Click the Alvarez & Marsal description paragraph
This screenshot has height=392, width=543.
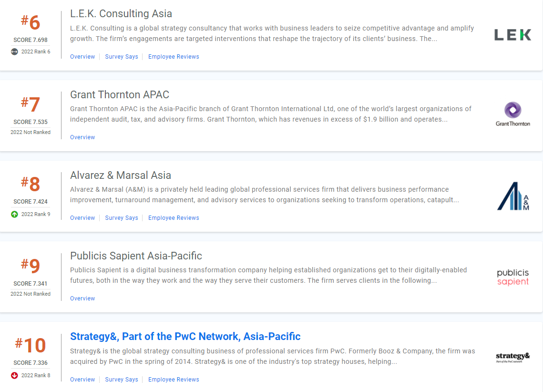coord(265,195)
